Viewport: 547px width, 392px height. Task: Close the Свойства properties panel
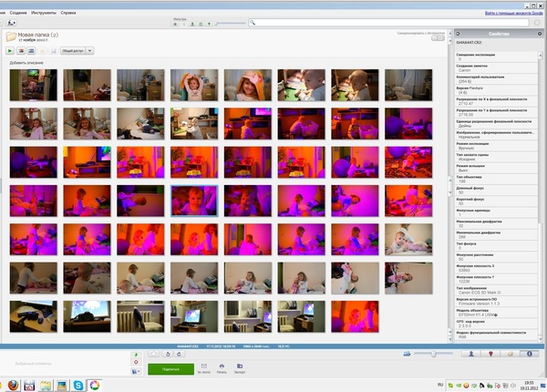point(540,35)
